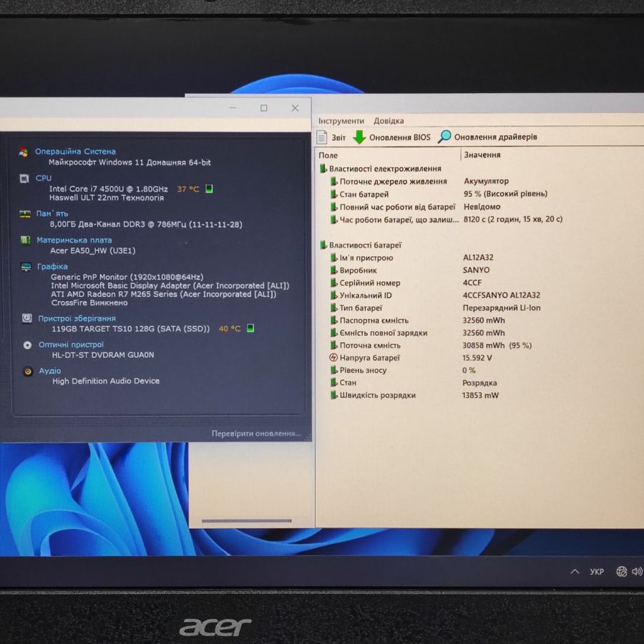Screen dimensions: 644x644
Task: Click the value 15.592 V
Action: [477, 358]
